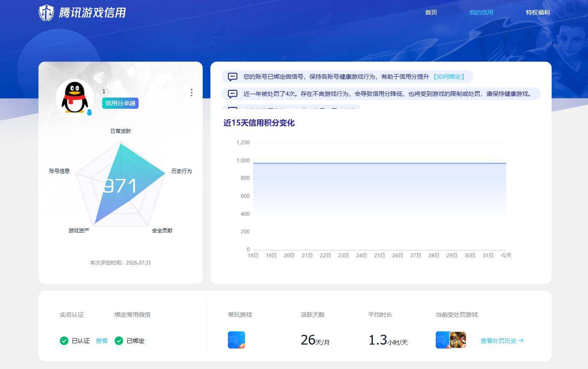This screenshot has height=369, width=588.
Task: Click the 1.3小时/天 average duration value
Action: 388,340
